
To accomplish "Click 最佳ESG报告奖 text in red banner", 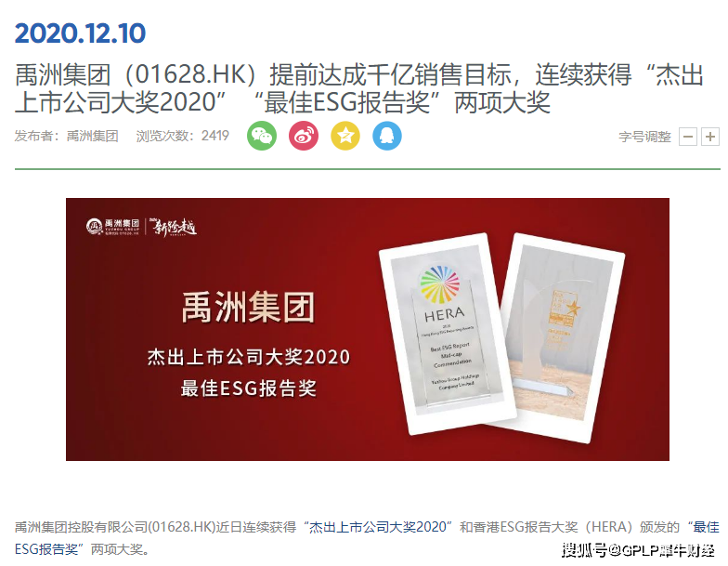I will (x=249, y=388).
